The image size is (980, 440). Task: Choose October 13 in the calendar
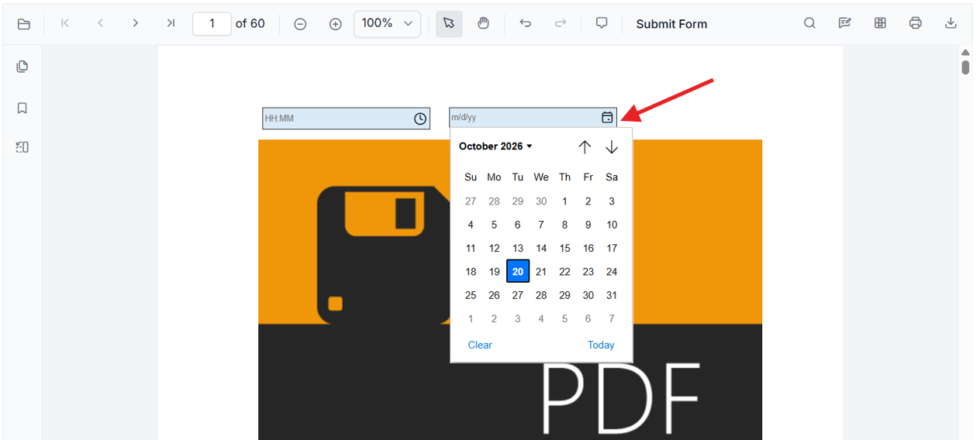518,248
